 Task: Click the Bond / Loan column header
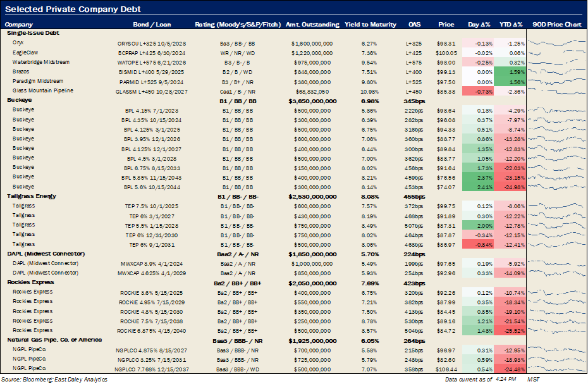point(152,25)
